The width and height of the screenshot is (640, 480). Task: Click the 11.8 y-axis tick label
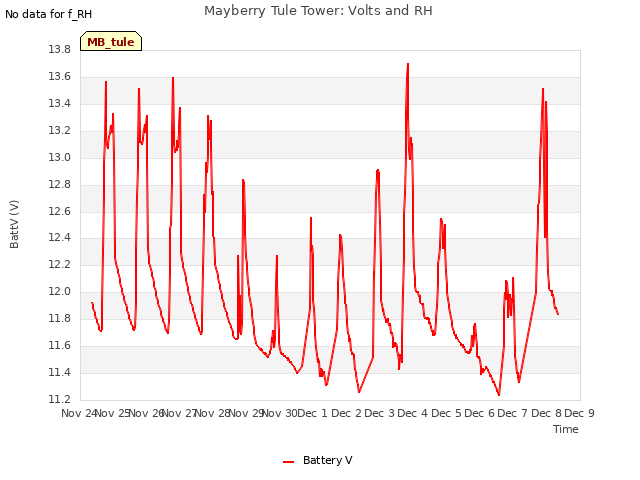pyautogui.click(x=60, y=318)
